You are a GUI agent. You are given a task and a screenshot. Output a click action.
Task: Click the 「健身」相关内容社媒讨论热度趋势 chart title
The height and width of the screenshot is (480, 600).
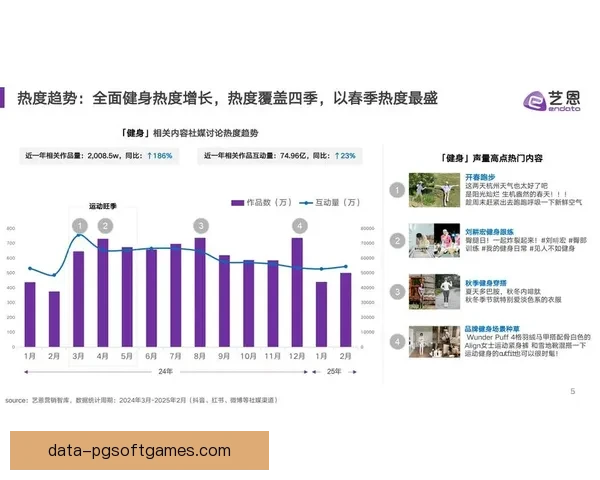click(189, 133)
